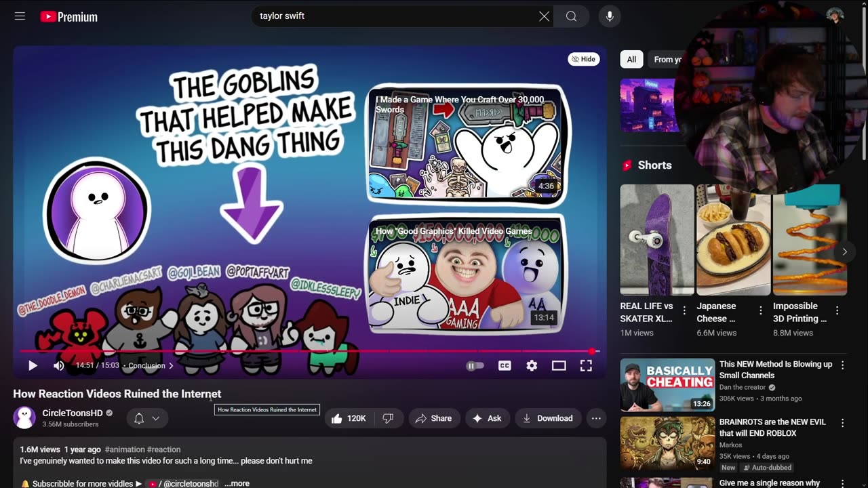Select the From your search filter chip
868x488 pixels.
[x=667, y=60]
